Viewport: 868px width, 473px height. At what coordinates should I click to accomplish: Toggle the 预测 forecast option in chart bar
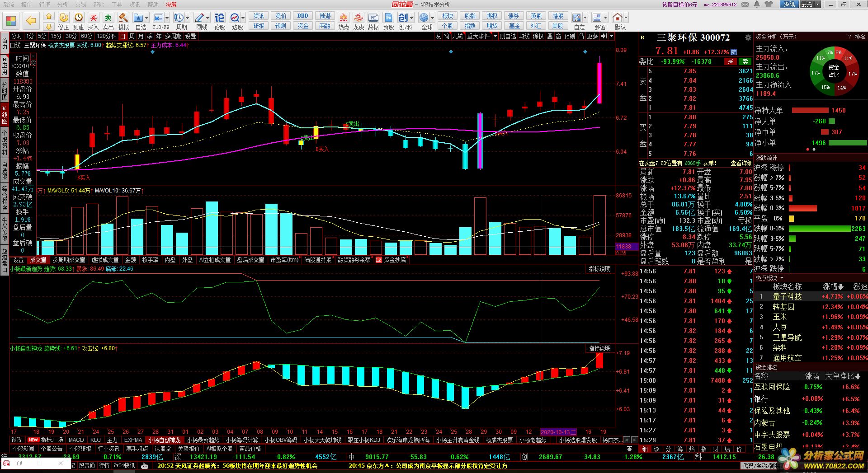click(570, 36)
